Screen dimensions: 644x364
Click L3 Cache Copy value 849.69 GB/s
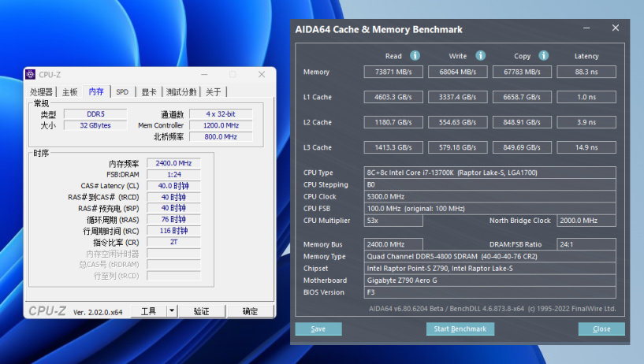522,147
